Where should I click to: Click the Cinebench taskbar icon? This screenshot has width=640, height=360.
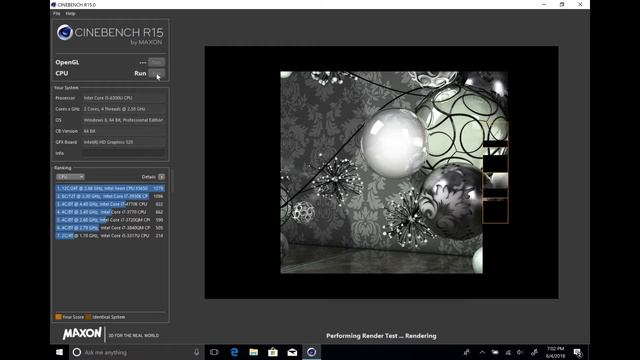311,352
